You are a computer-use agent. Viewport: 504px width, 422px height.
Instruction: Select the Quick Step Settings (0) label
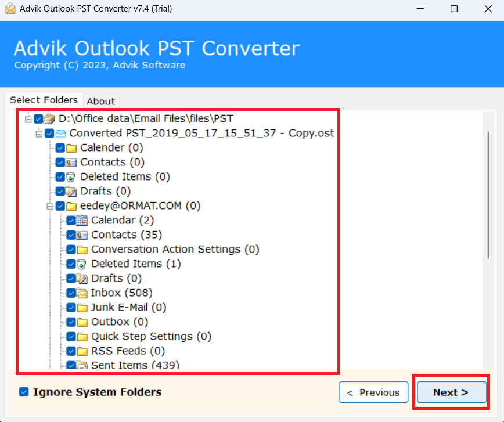tap(151, 337)
